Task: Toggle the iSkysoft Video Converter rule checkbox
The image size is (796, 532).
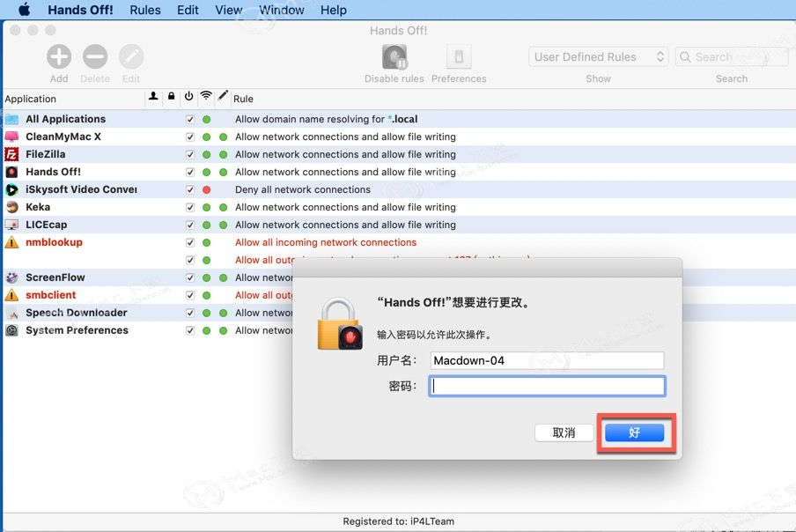Action: [x=190, y=190]
